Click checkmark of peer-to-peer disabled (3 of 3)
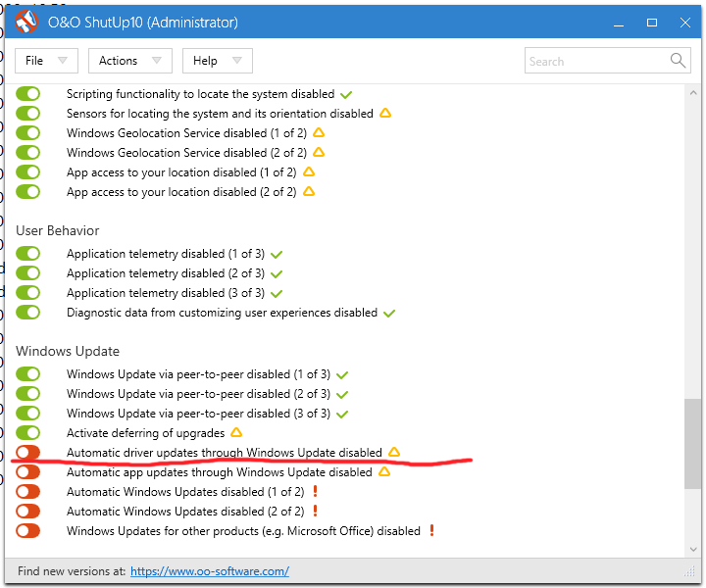 342,415
